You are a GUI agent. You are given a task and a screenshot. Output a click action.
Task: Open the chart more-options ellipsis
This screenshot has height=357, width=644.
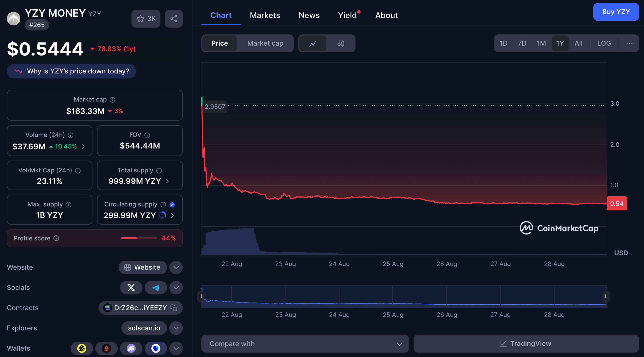629,43
